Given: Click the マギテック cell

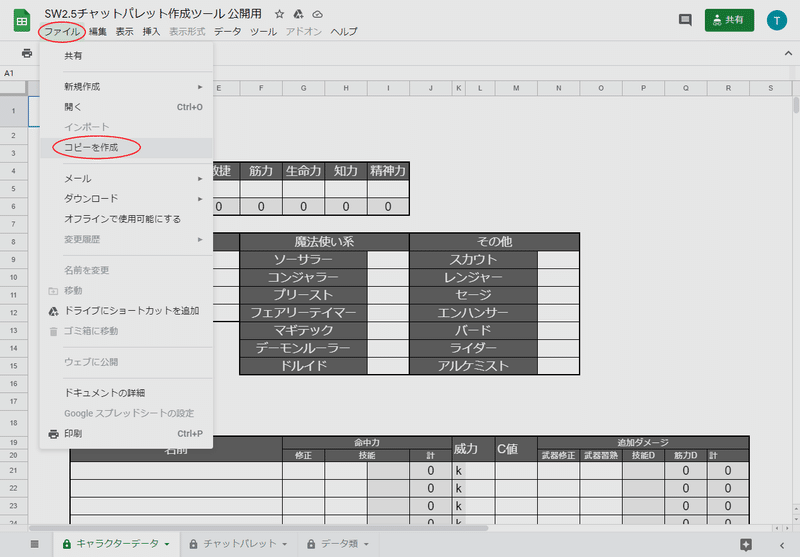Looking at the screenshot, I should pyautogui.click(x=304, y=330).
